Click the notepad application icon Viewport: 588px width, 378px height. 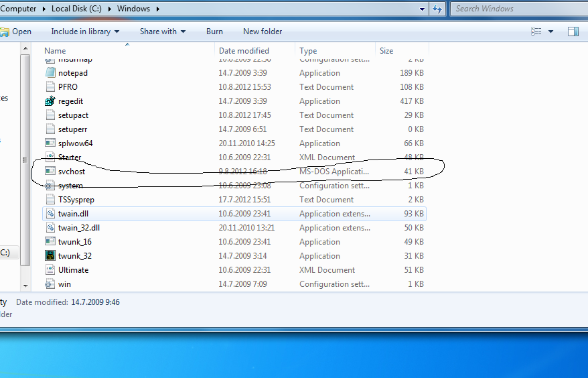[50, 73]
